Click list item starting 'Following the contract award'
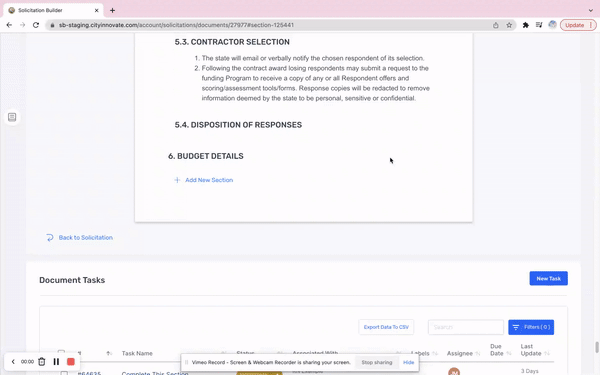 (316, 83)
